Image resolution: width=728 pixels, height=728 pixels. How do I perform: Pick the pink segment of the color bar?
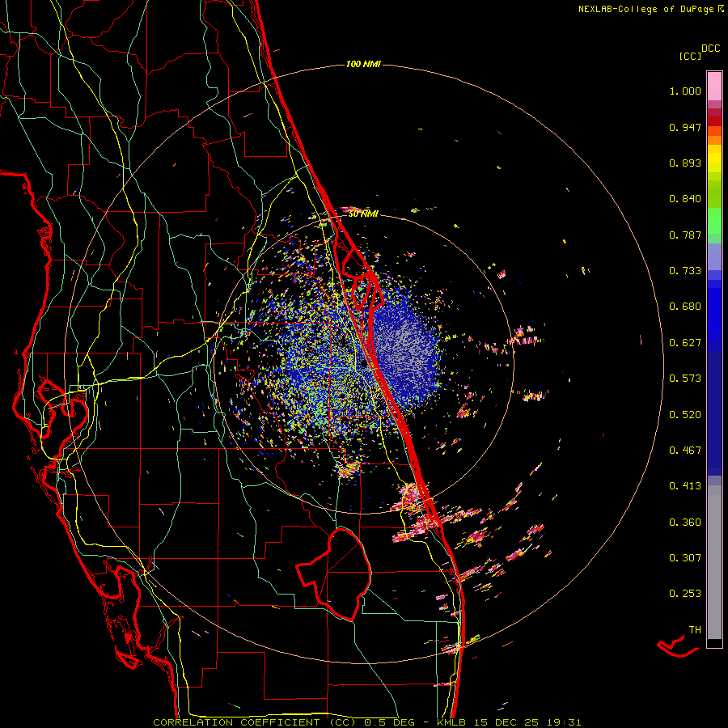coord(714,87)
